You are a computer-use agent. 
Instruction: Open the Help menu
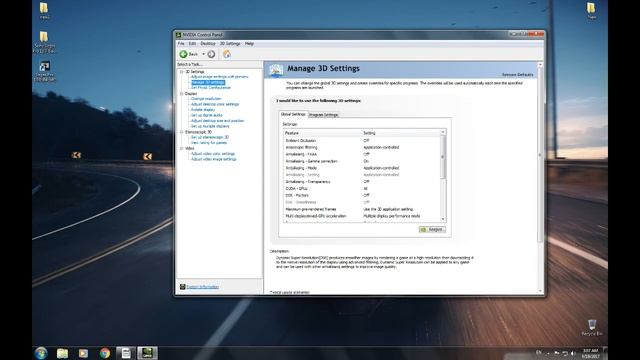(x=249, y=44)
